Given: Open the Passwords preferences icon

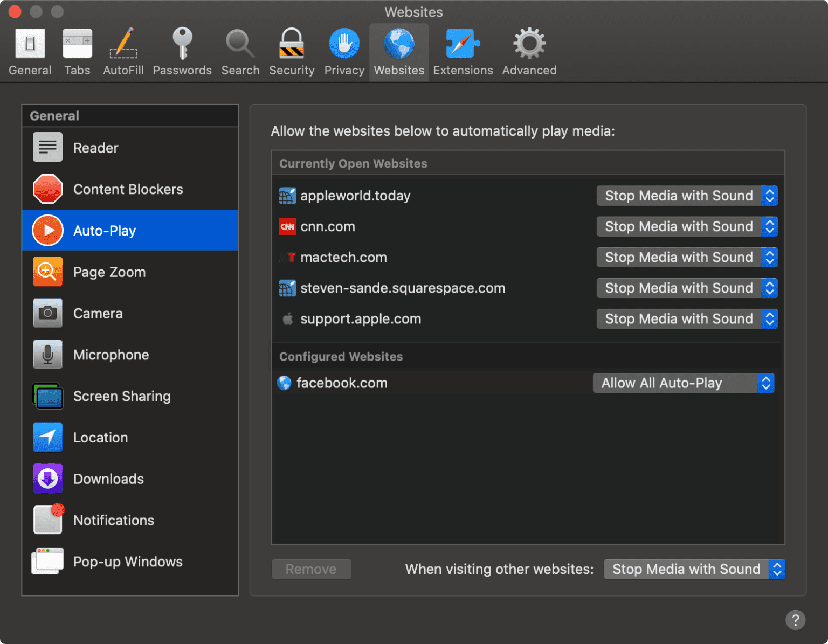Looking at the screenshot, I should coord(182,51).
